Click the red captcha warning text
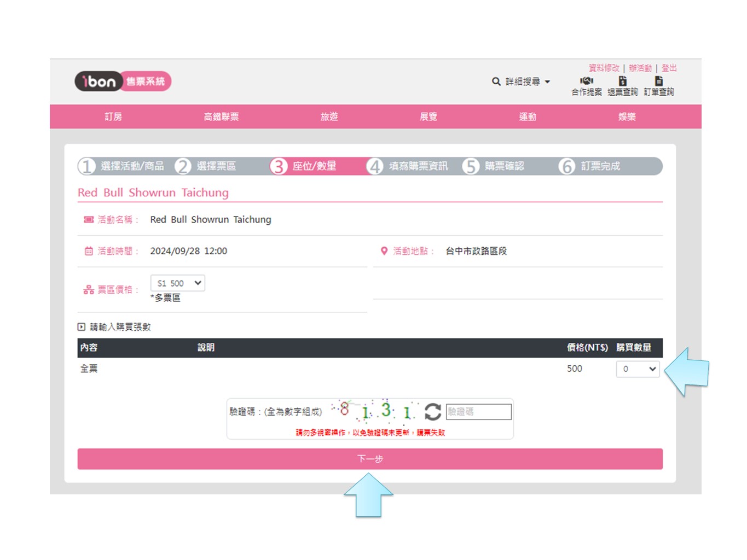This screenshot has width=747, height=560. (370, 433)
